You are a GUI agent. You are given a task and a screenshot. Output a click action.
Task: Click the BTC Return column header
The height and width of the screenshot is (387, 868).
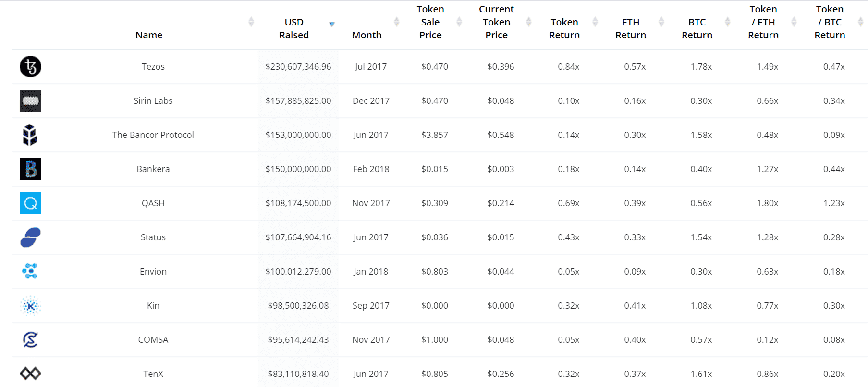pos(697,28)
